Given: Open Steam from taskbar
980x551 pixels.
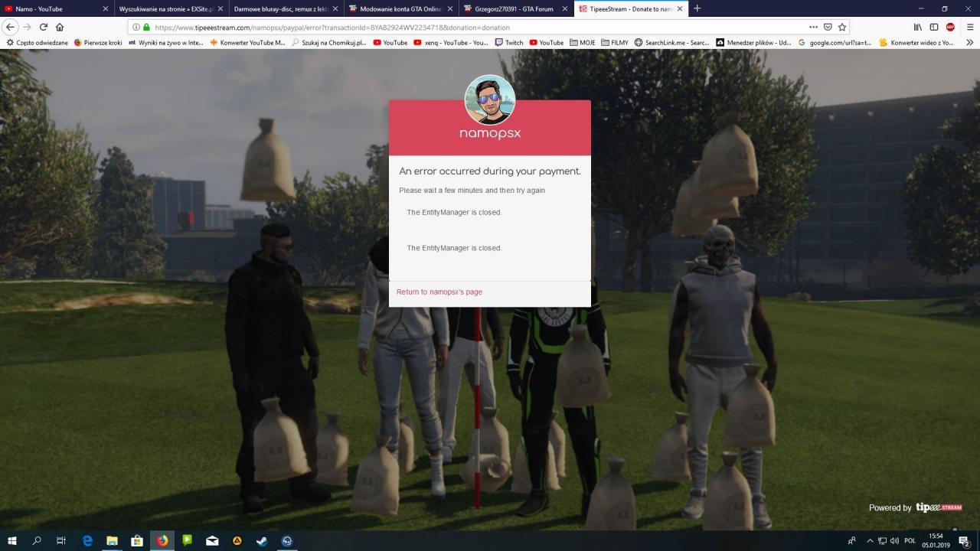Looking at the screenshot, I should (x=262, y=540).
